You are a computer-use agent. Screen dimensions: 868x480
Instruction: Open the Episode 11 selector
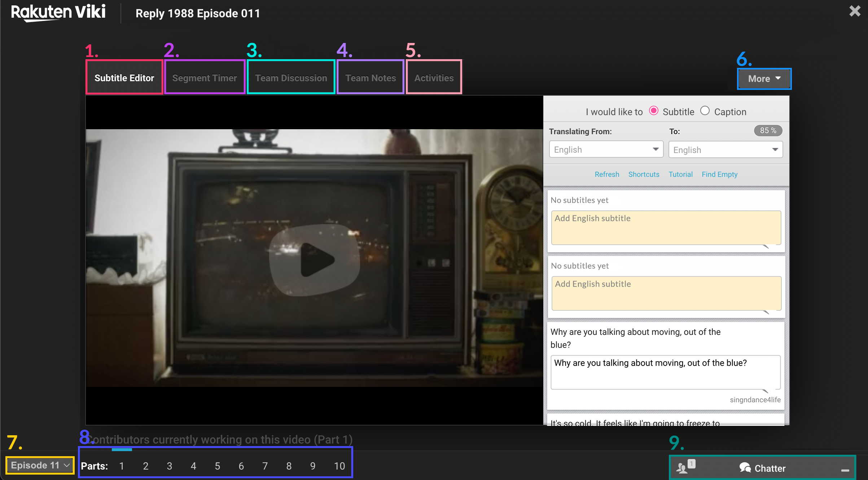point(40,465)
